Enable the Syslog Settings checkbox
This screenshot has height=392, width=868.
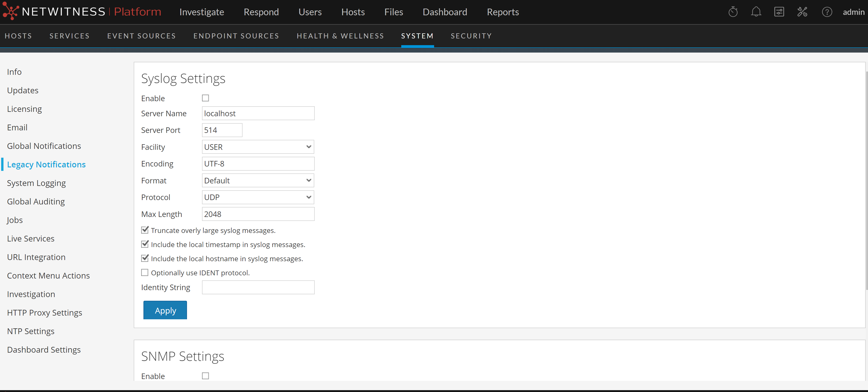coord(205,98)
